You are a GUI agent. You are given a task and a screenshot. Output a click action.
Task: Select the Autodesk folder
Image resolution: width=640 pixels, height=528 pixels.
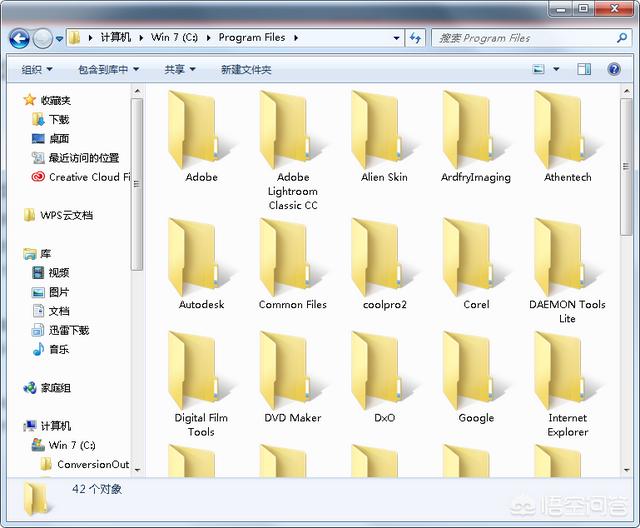[201, 265]
